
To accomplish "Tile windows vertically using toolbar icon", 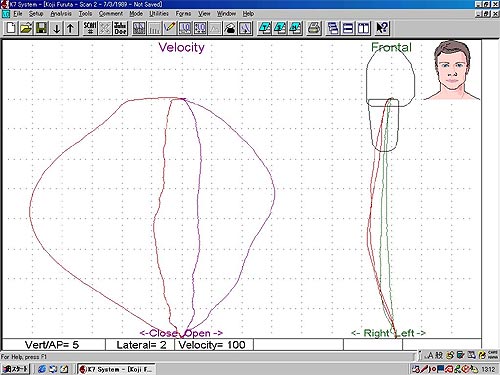I will (363, 28).
